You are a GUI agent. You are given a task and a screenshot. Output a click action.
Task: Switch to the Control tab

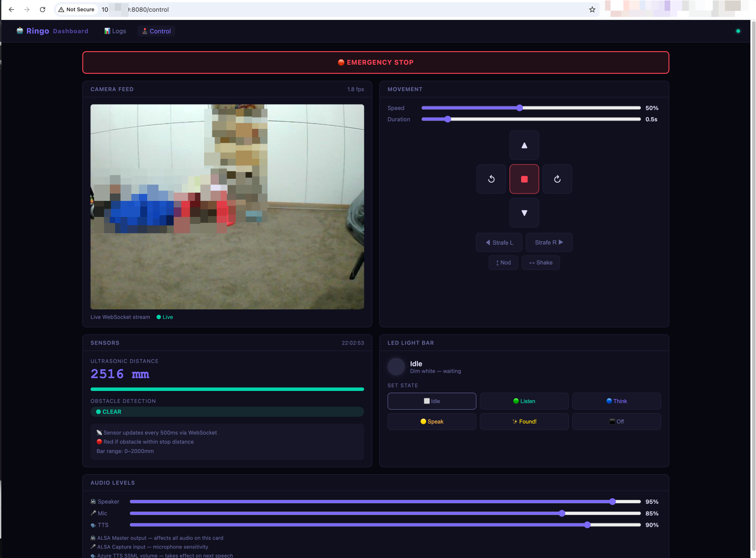pyautogui.click(x=156, y=31)
